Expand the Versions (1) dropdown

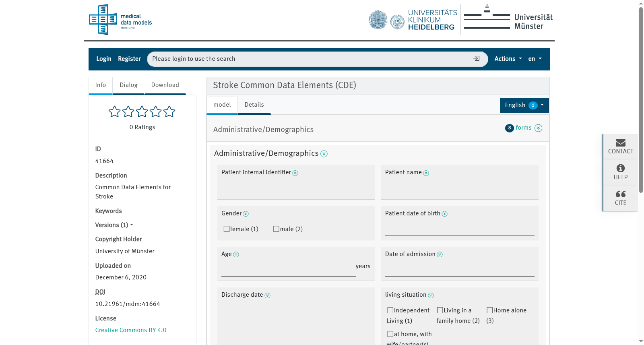click(x=114, y=225)
